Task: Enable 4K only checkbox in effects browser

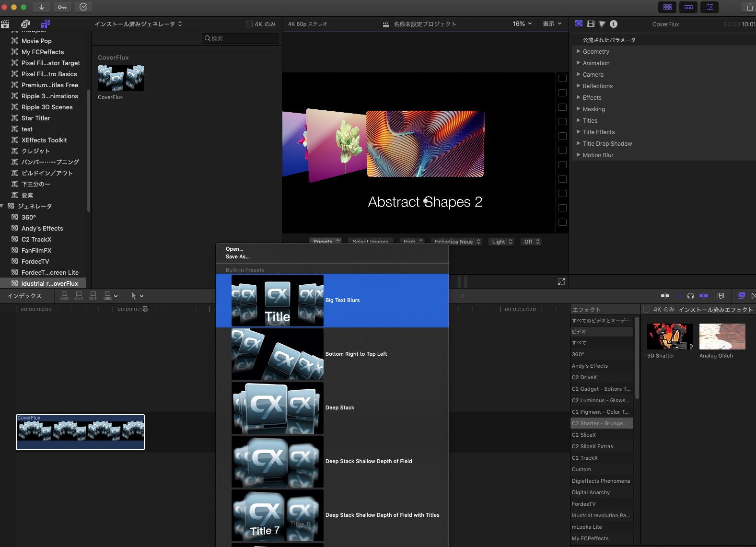Action: pos(647,310)
